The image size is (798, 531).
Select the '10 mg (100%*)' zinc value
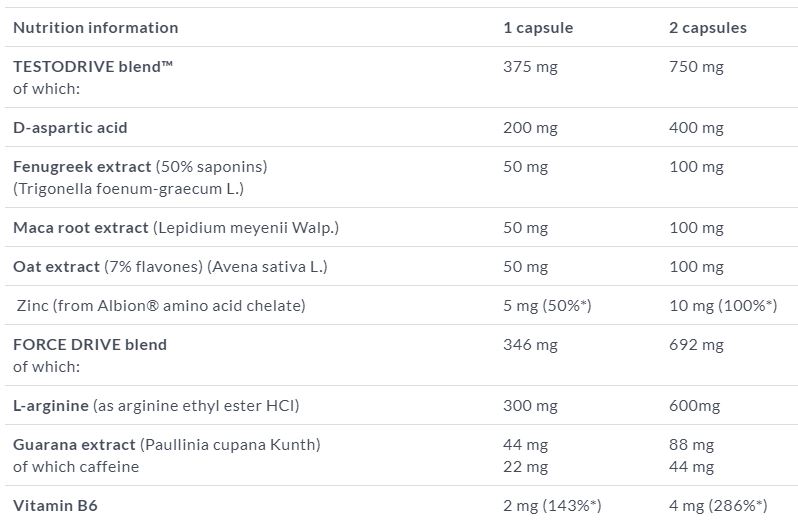point(722,306)
